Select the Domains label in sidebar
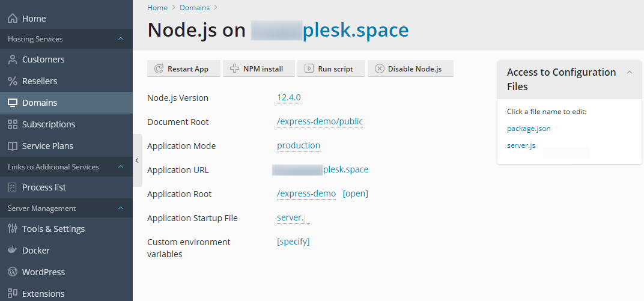 pyautogui.click(x=40, y=103)
